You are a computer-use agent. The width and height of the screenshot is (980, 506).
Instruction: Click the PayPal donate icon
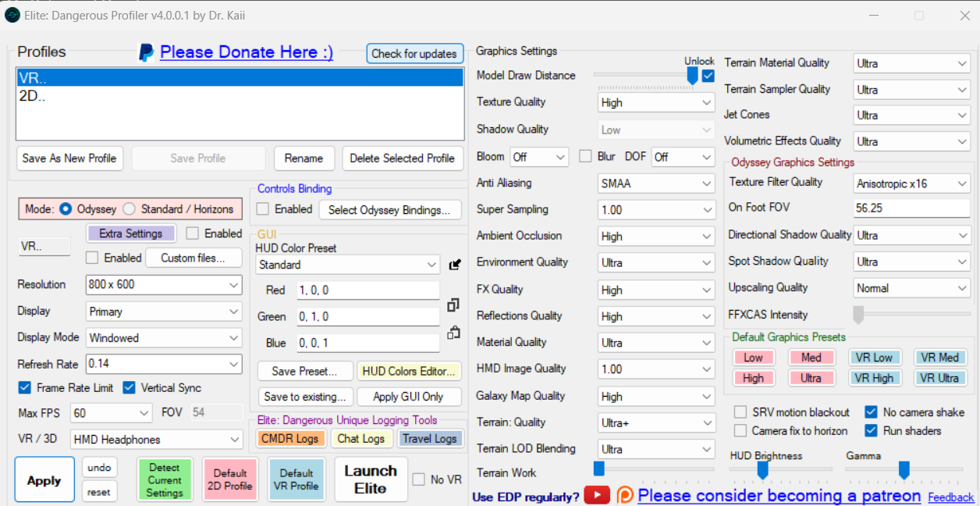coord(146,52)
